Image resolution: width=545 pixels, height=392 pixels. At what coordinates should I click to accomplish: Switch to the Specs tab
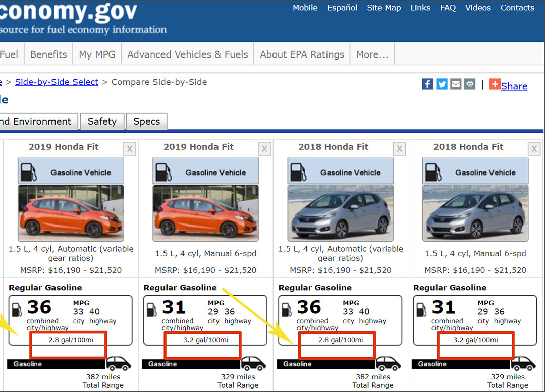[146, 122]
